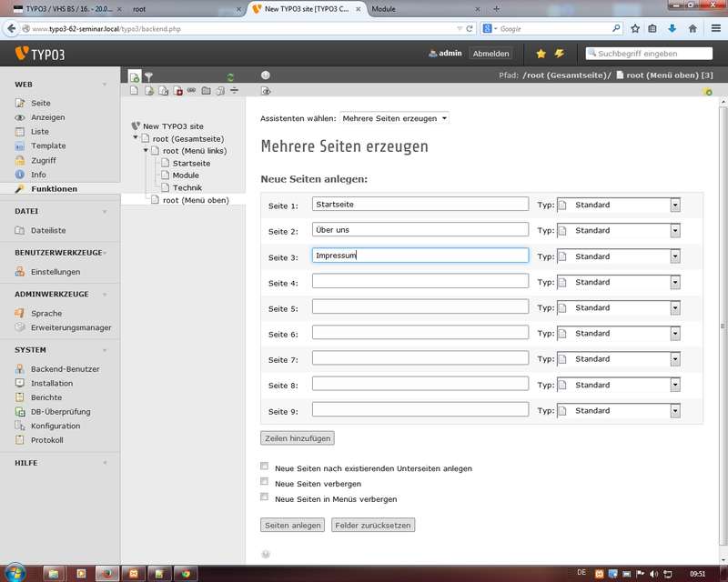The image size is (728, 582).
Task: Open the DB-Überprüfung module
Action: coord(60,412)
